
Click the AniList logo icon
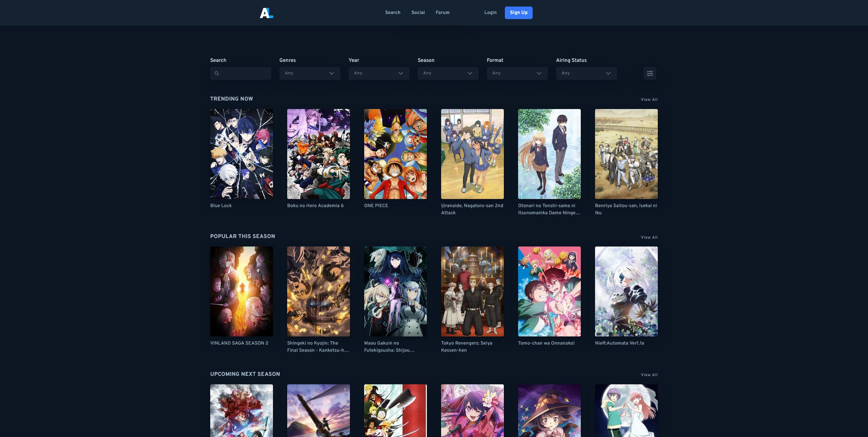[x=267, y=13]
